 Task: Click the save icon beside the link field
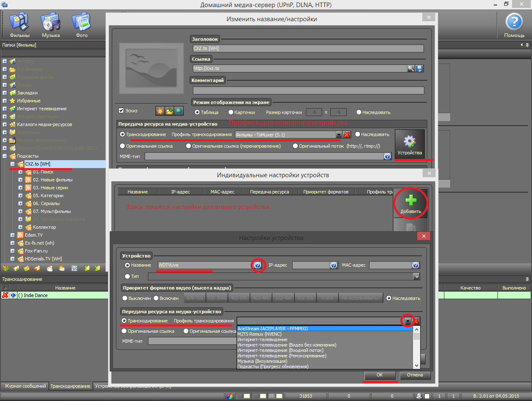pos(419,69)
